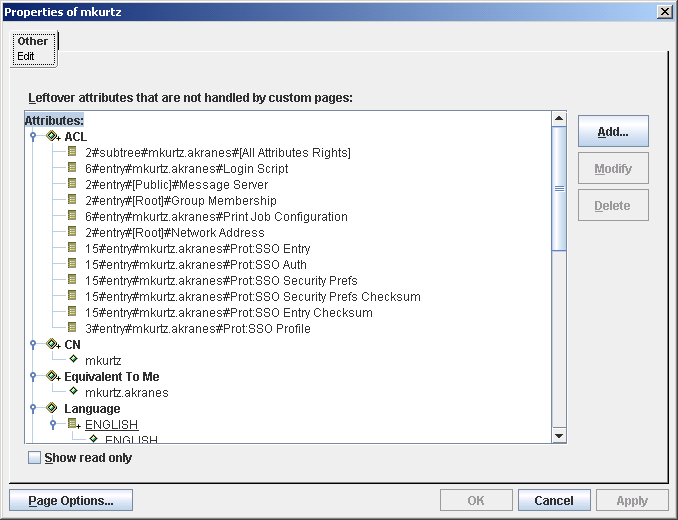This screenshot has height=520, width=678.
Task: Close the Properties of mkurtz window
Action: pyautogui.click(x=664, y=12)
